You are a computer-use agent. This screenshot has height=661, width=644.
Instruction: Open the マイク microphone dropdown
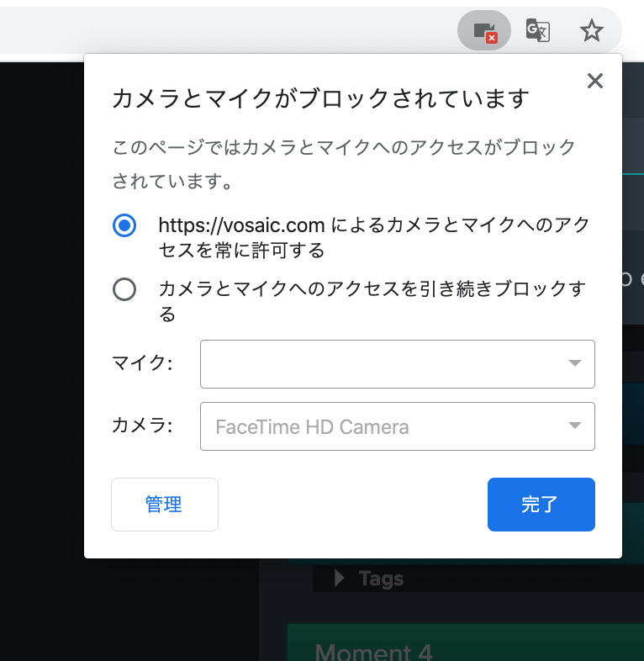coord(398,364)
